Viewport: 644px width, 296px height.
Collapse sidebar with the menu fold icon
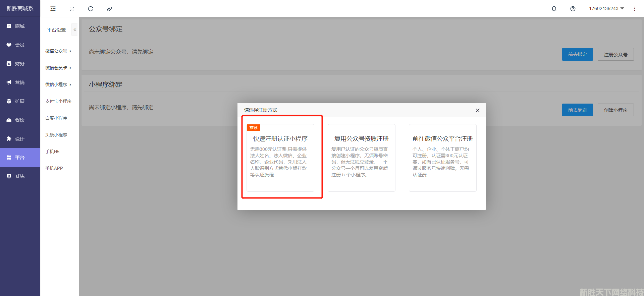53,9
